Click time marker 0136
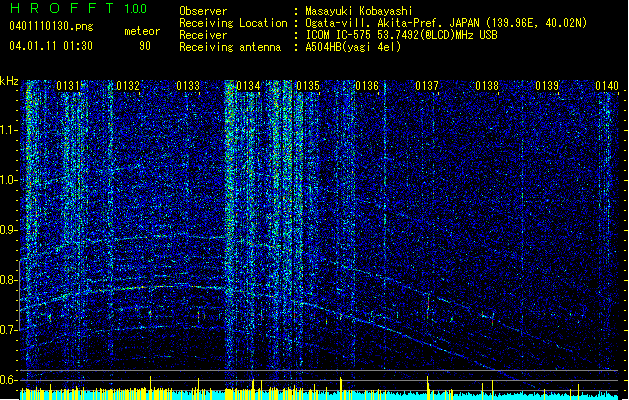Viewport: 629px width, 400px height. pyautogui.click(x=367, y=86)
